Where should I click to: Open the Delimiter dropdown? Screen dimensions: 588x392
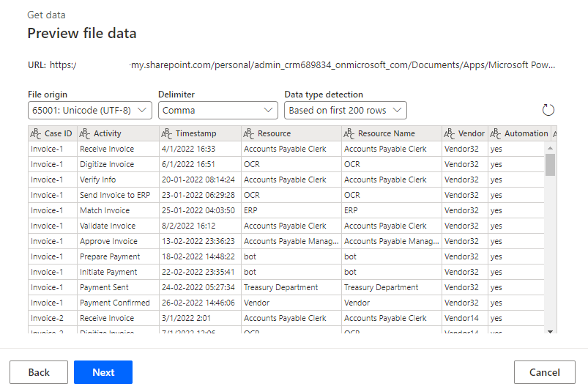tap(218, 111)
